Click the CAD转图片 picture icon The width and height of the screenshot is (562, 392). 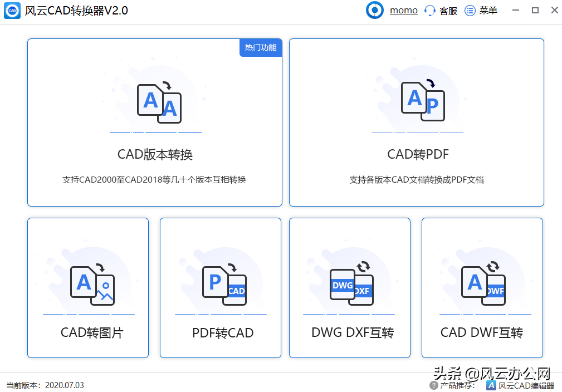pos(92,285)
